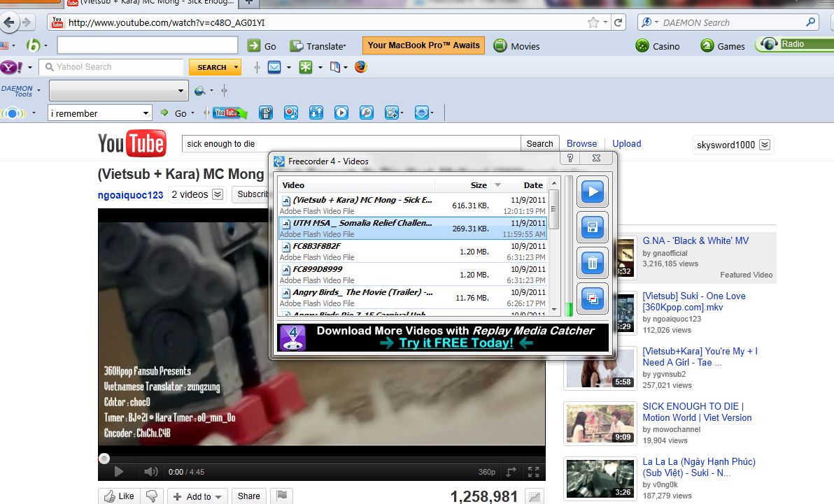Click the green asterisk toolbar icon
This screenshot has width=834, height=504.
pyautogui.click(x=306, y=68)
